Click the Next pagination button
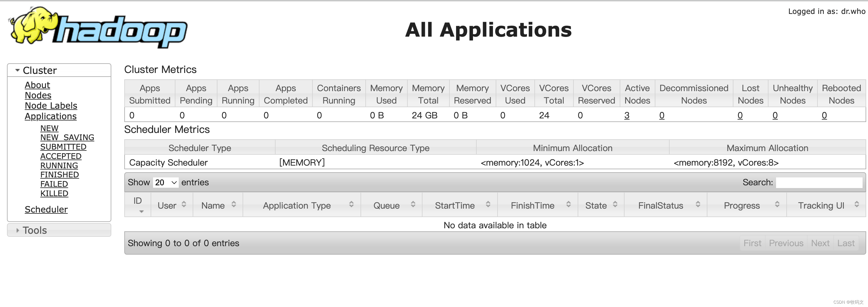The image size is (868, 307). 820,243
